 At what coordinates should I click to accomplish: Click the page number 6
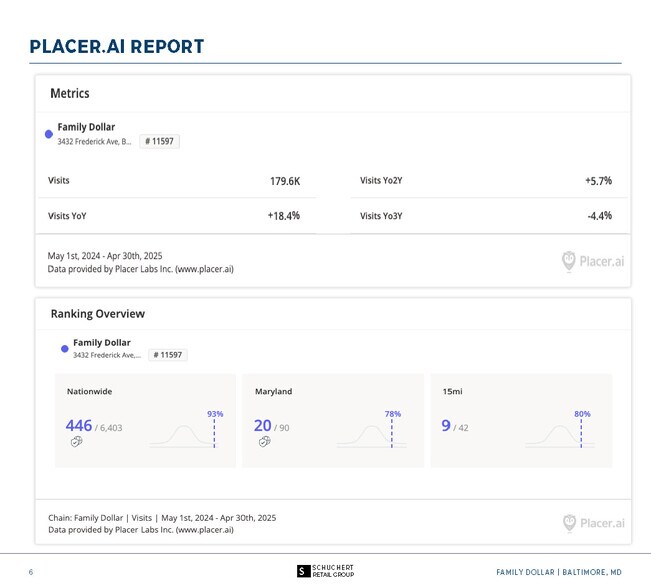point(31,572)
